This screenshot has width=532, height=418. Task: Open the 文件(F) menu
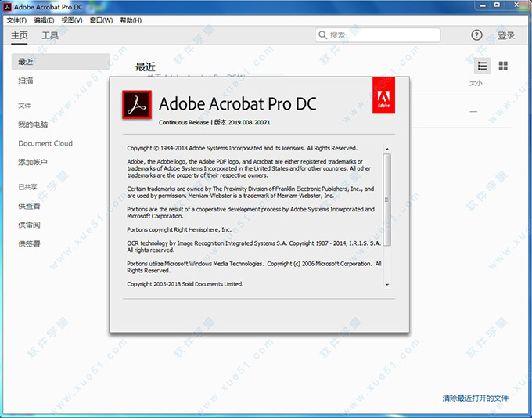pyautogui.click(x=16, y=20)
